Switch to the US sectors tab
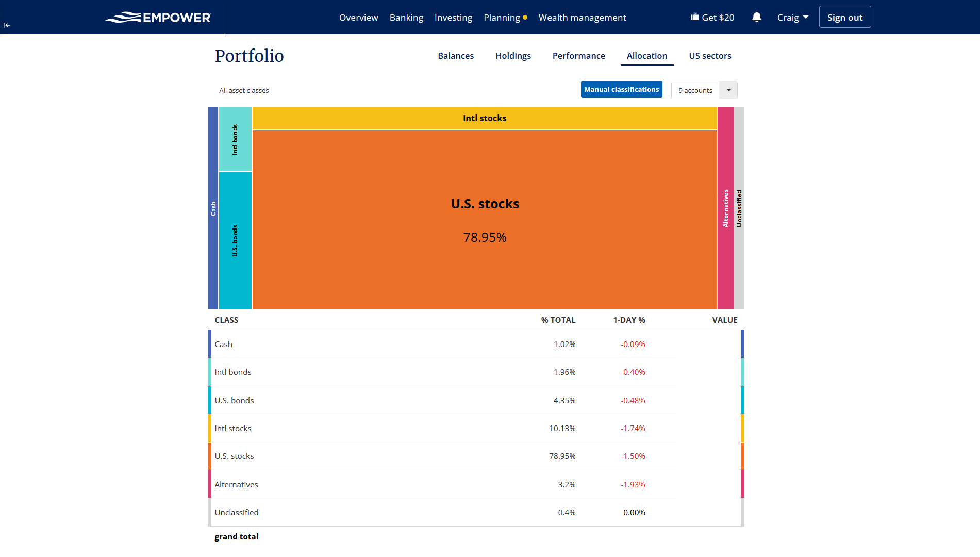The width and height of the screenshot is (980, 557). pyautogui.click(x=710, y=56)
